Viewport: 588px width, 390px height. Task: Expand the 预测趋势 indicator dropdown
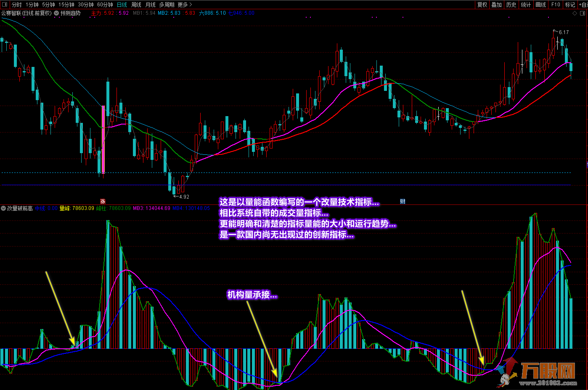[57, 13]
